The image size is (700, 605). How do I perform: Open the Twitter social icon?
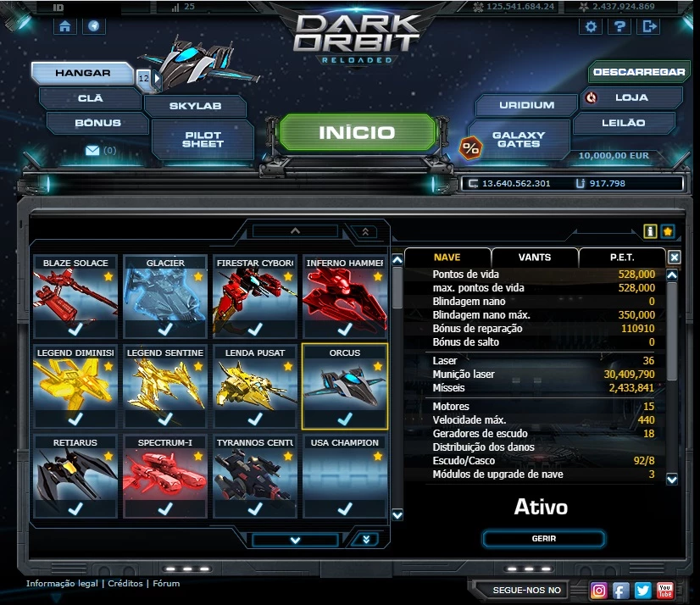(643, 591)
